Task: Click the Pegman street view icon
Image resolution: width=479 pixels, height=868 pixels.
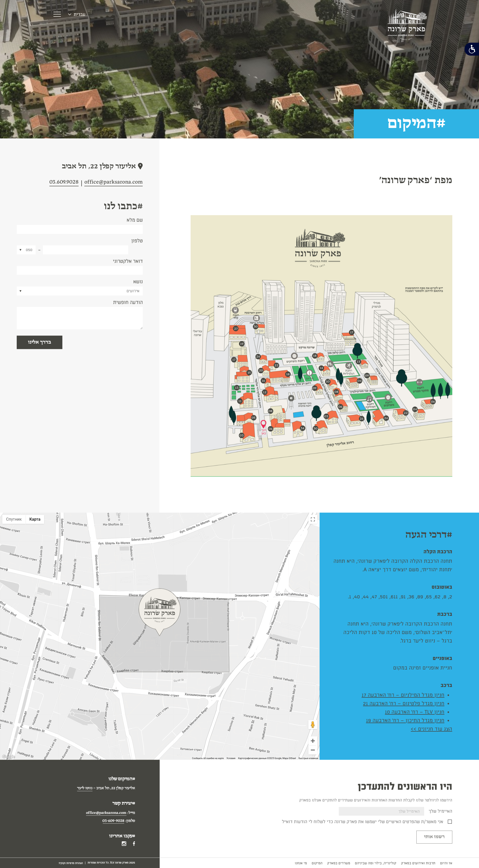Action: coord(313,725)
